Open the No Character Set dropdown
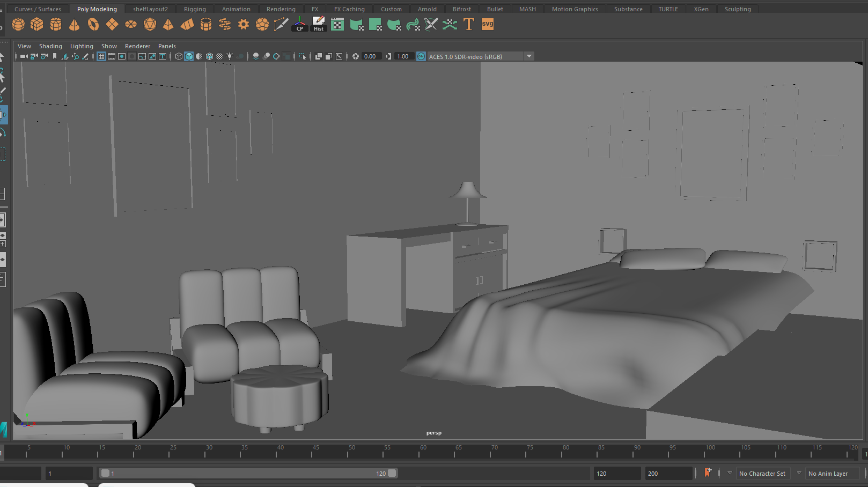This screenshot has height=487, width=868. [x=762, y=474]
